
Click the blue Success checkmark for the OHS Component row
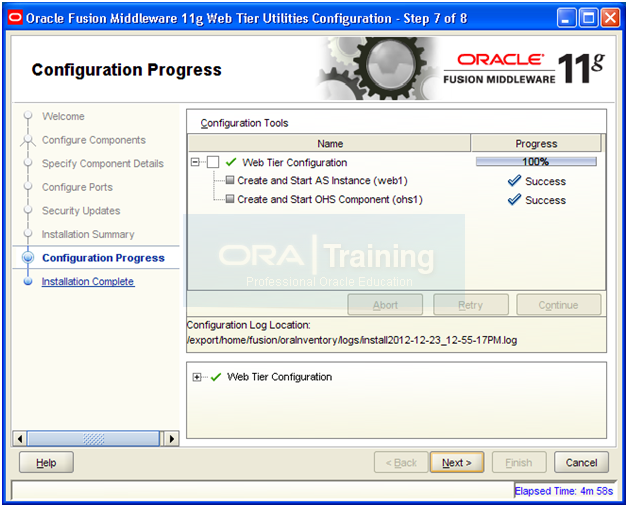pos(514,199)
